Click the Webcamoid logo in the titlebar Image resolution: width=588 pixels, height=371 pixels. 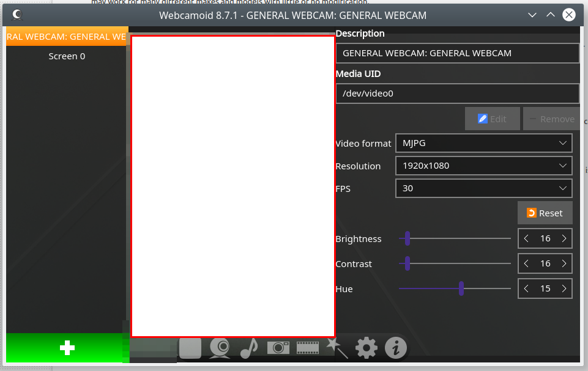[x=18, y=14]
